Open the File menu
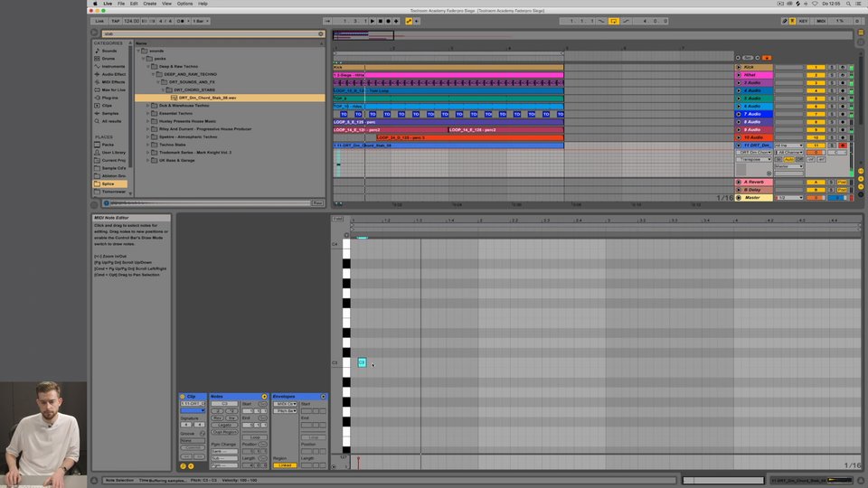 coord(120,4)
